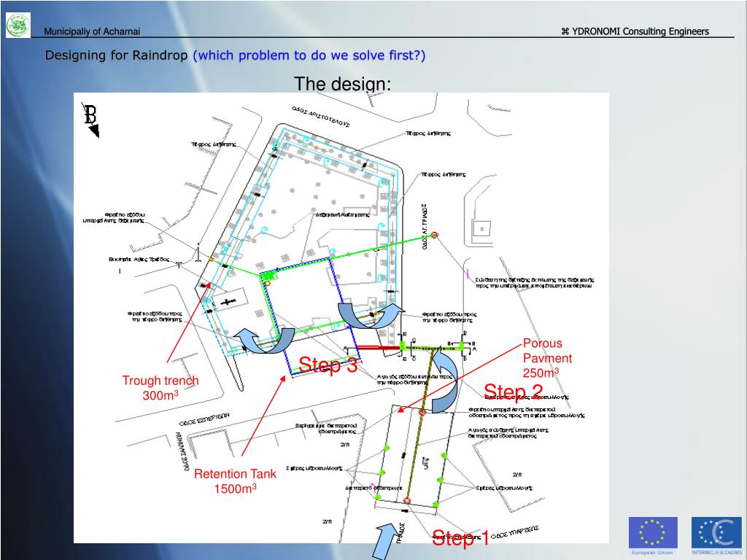
Task: Select the 'Municipaliy of Acharnai' header text
Action: click(x=92, y=31)
